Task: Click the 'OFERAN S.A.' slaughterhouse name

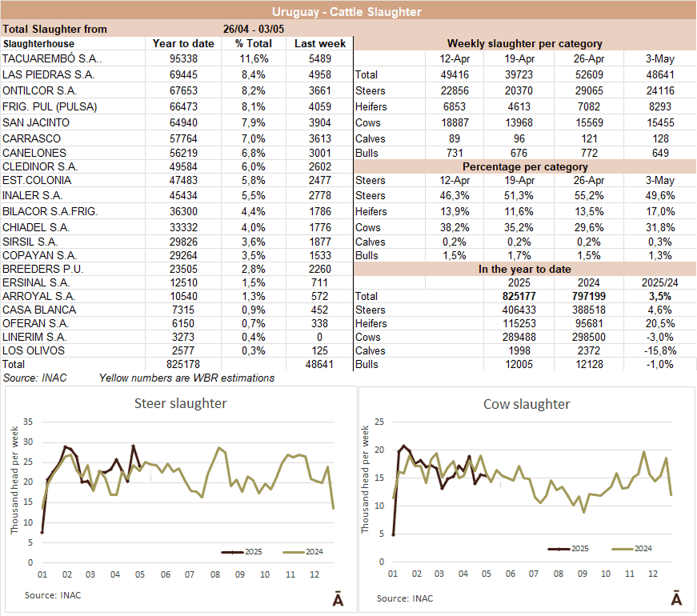Action: click(35, 323)
